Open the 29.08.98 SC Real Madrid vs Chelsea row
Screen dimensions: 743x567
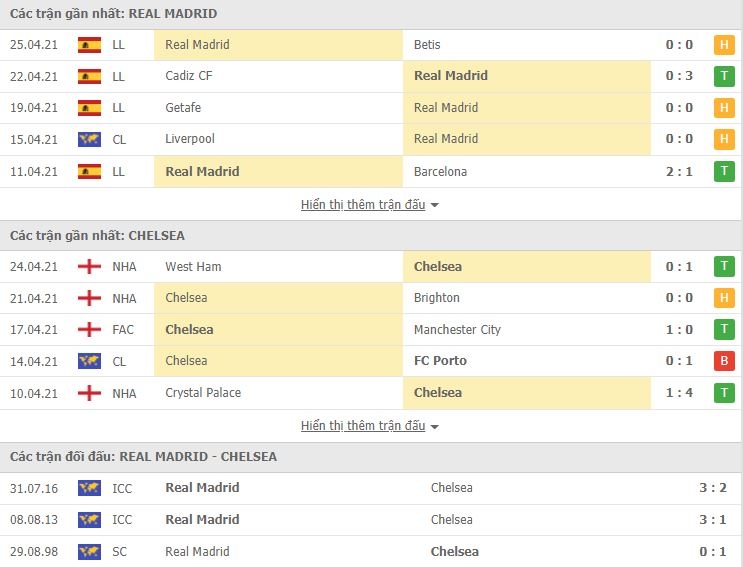(372, 551)
